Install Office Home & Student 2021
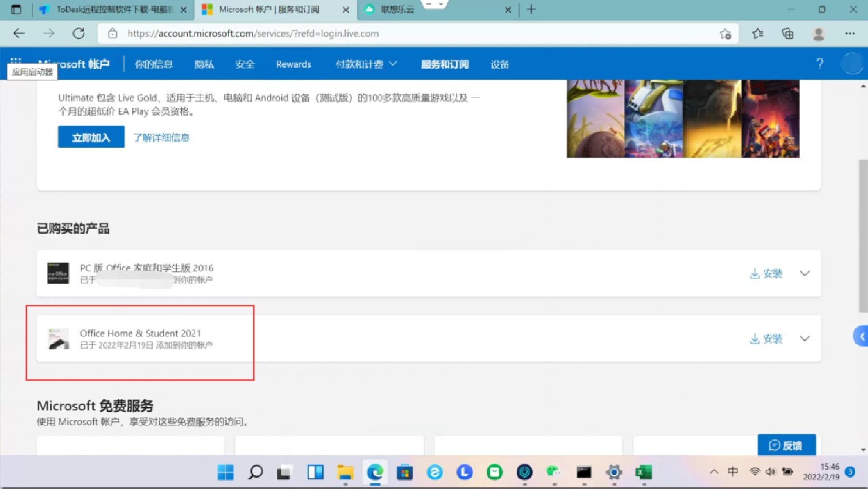868x489 pixels. click(x=766, y=339)
